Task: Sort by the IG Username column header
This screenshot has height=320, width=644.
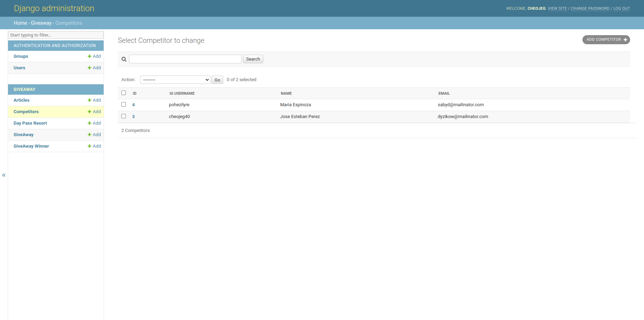Action: [182, 93]
